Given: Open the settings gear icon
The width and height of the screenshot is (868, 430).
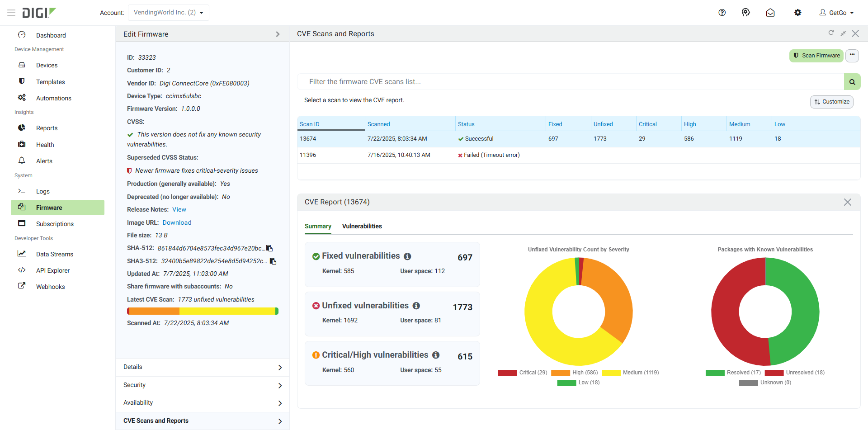Looking at the screenshot, I should (x=798, y=13).
